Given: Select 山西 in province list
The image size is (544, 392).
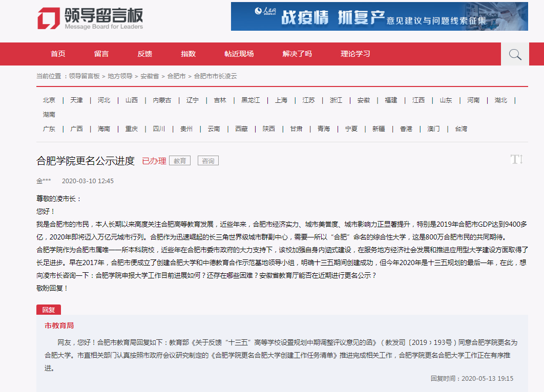Looking at the screenshot, I should pos(132,100).
